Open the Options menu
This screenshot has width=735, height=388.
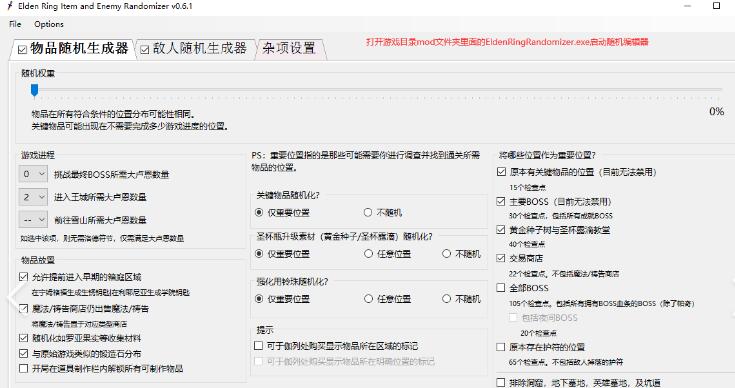click(x=49, y=24)
